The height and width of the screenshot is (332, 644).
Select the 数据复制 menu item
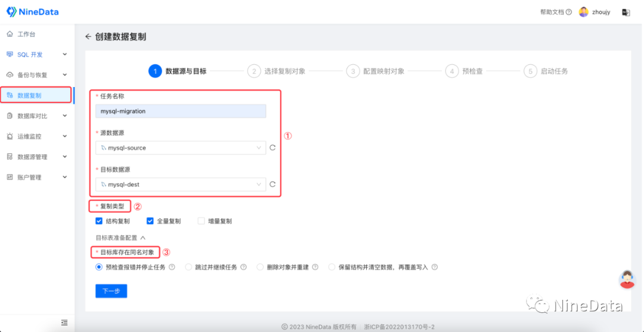pyautogui.click(x=37, y=95)
